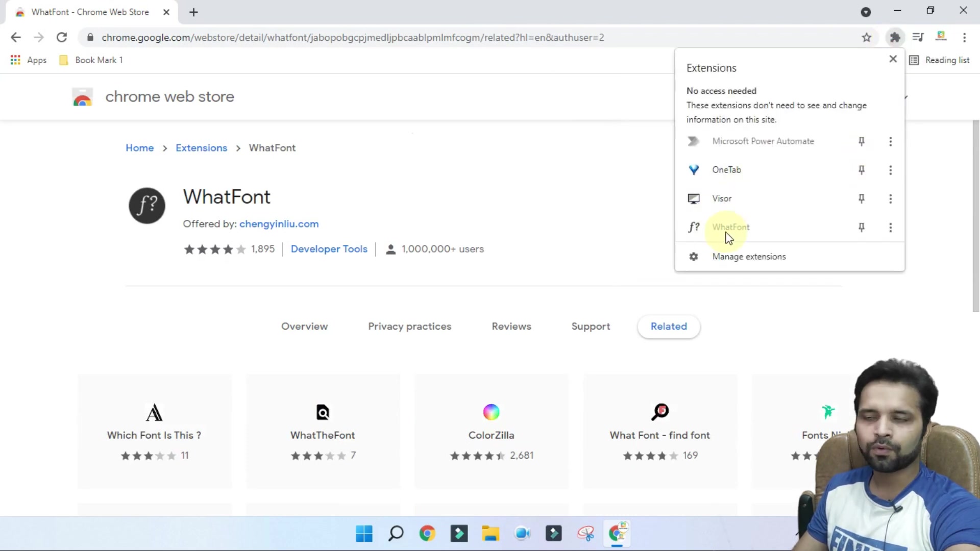The height and width of the screenshot is (551, 980).
Task: Close the WhatFont Chrome Web Store tab
Action: pos(166,12)
